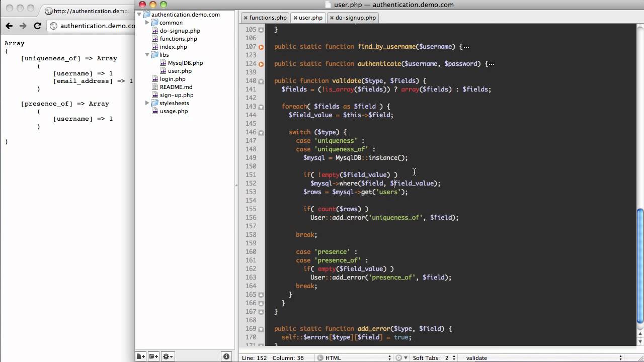The image size is (644, 362).
Task: Click line number 152 in the gutter
Action: pos(251,184)
